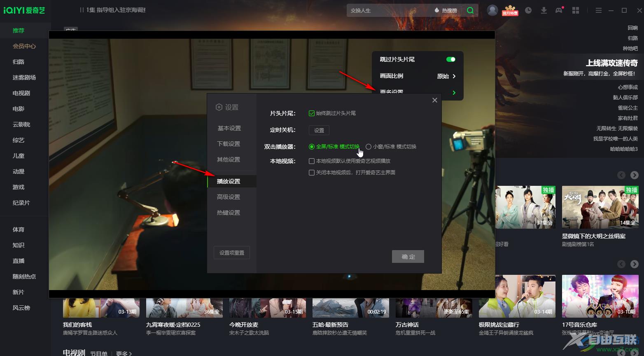Viewport: 644px width, 356px height.
Task: Click 哈哈哈哈哈3 in right list
Action: (624, 149)
